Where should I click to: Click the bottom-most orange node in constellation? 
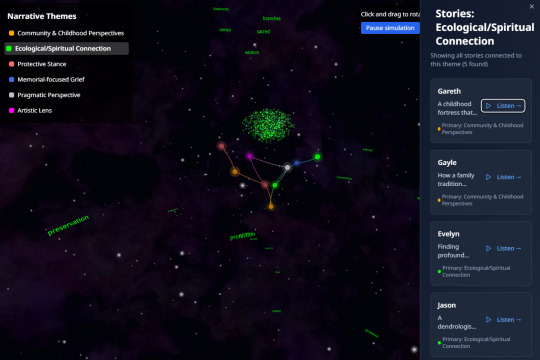pyautogui.click(x=271, y=207)
